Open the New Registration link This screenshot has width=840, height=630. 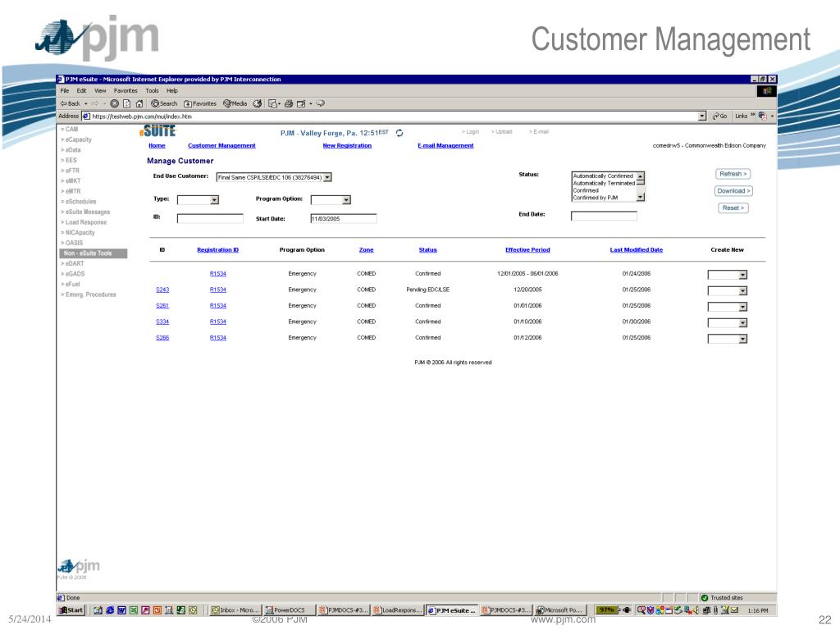click(x=347, y=145)
